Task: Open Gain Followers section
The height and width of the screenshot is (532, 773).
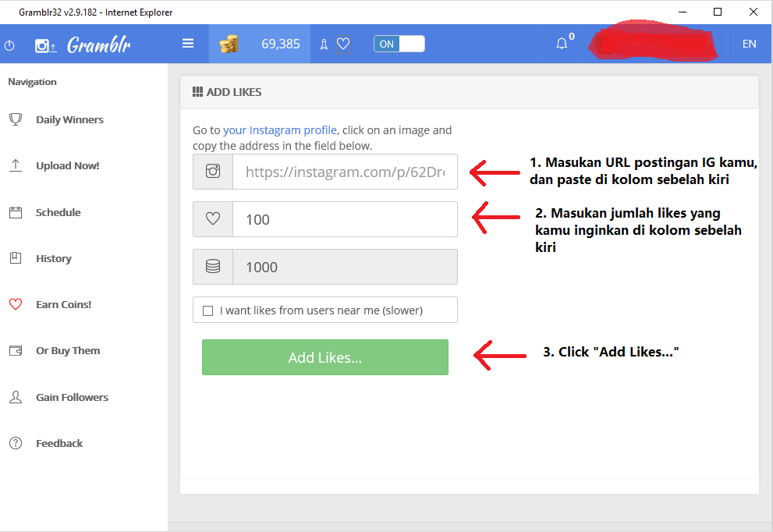Action: coord(72,397)
